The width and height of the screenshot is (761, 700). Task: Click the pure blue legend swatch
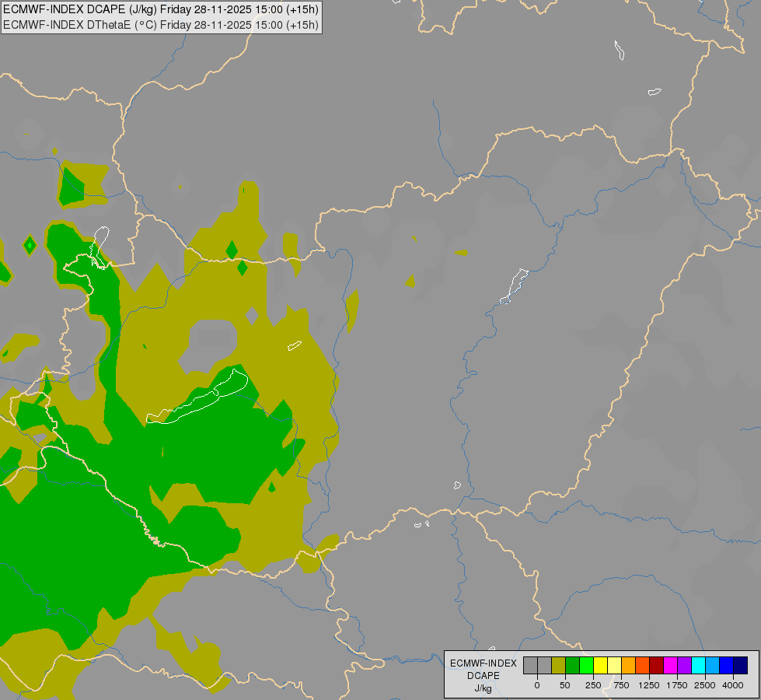[x=727, y=666]
